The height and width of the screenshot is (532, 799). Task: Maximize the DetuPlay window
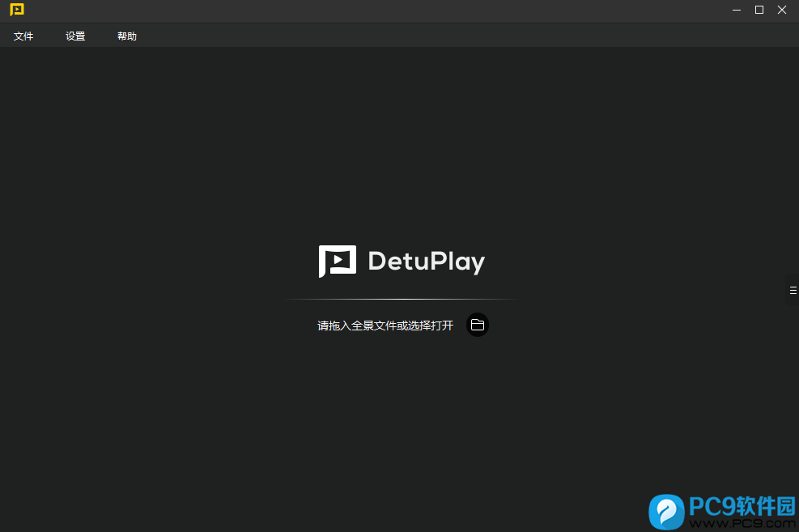point(759,11)
